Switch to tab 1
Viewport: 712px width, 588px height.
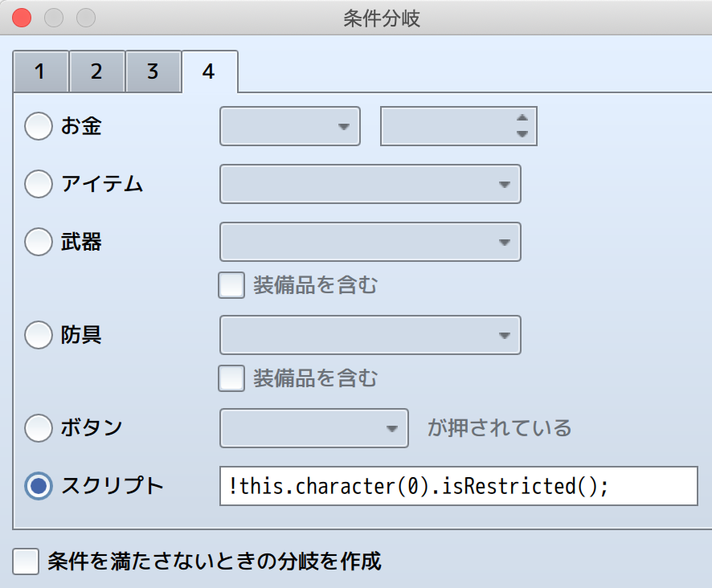click(x=40, y=72)
